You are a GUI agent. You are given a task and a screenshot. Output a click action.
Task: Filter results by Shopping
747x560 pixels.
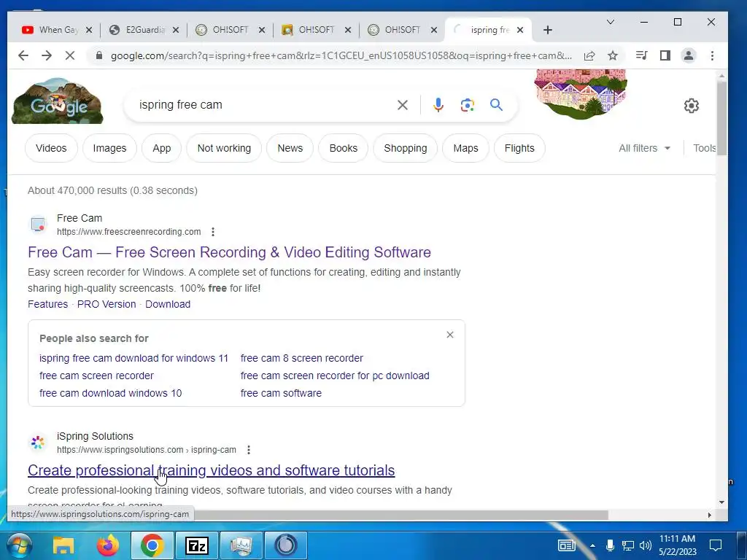[406, 148]
